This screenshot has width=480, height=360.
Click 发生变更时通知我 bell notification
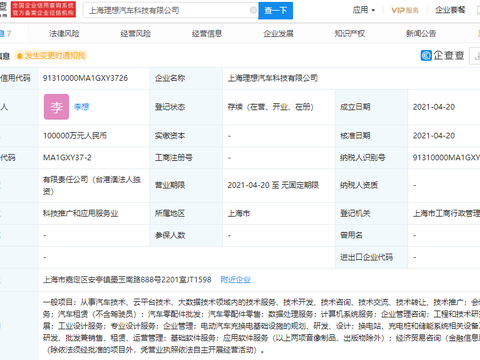click(51, 55)
